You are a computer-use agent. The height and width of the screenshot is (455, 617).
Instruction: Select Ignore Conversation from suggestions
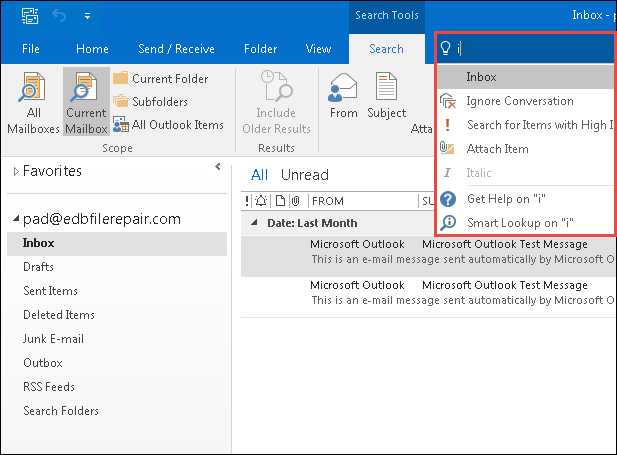click(x=526, y=101)
